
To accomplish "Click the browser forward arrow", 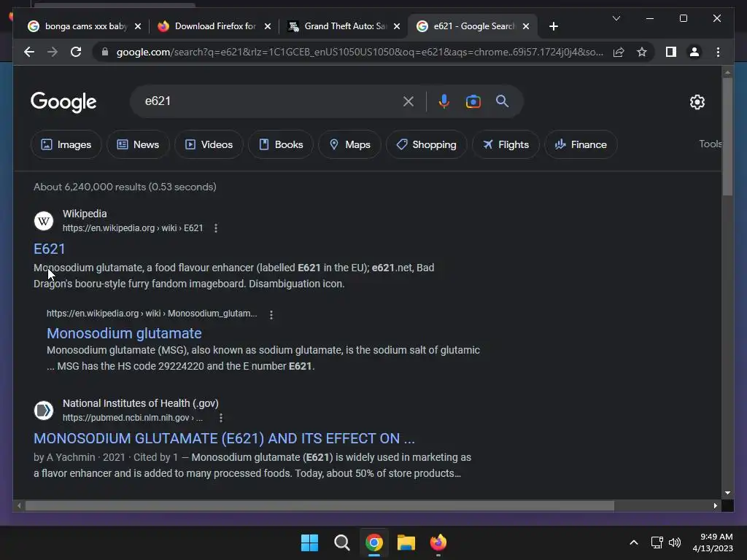I will [x=53, y=52].
